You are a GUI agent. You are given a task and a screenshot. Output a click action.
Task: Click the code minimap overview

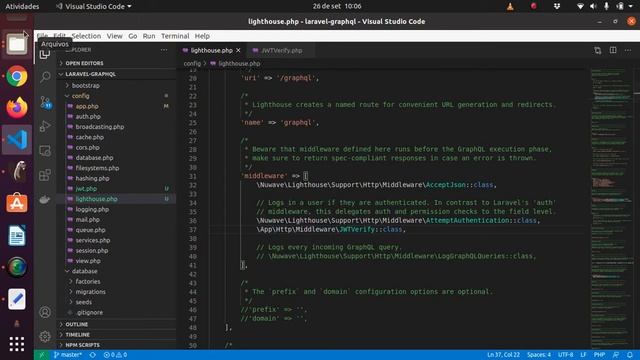[612, 208]
